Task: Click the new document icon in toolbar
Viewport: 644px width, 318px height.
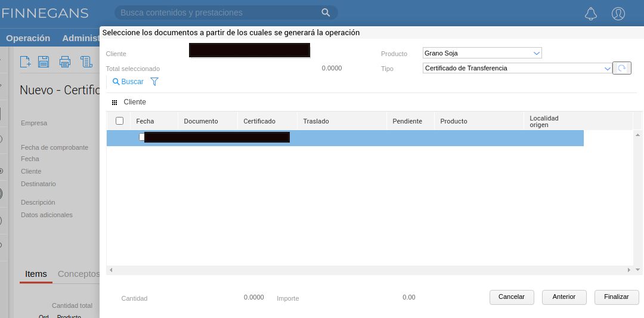Action: coord(26,61)
